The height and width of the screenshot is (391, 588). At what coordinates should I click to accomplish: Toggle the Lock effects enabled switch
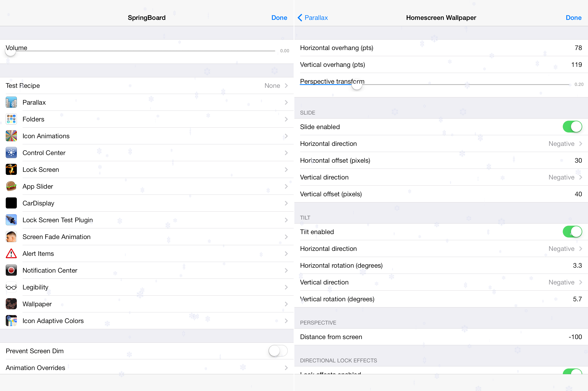(572, 371)
